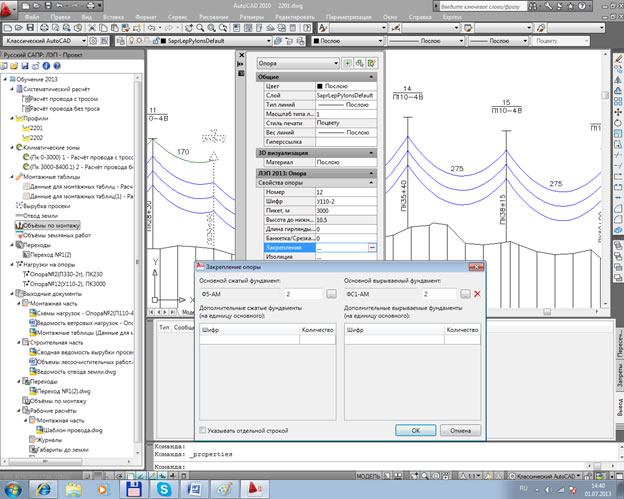Click quantity field next to Ф5-АМ

coord(303,294)
